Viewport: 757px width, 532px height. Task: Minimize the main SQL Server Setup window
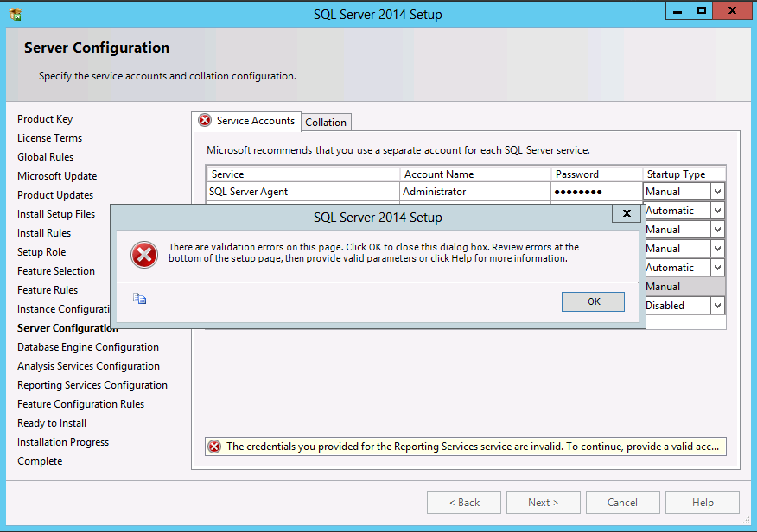tap(677, 11)
